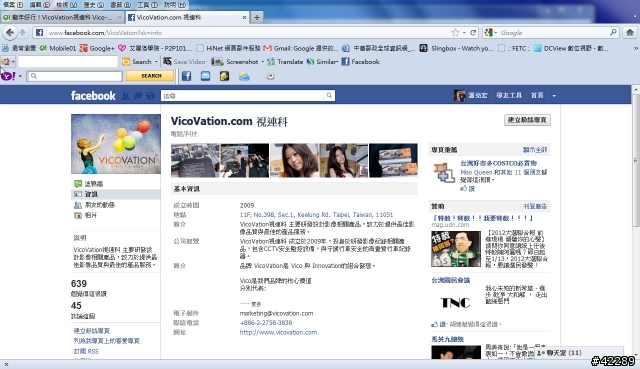Click the forward navigation arrow
Image resolution: width=640 pixels, height=369 pixels.
click(22, 32)
